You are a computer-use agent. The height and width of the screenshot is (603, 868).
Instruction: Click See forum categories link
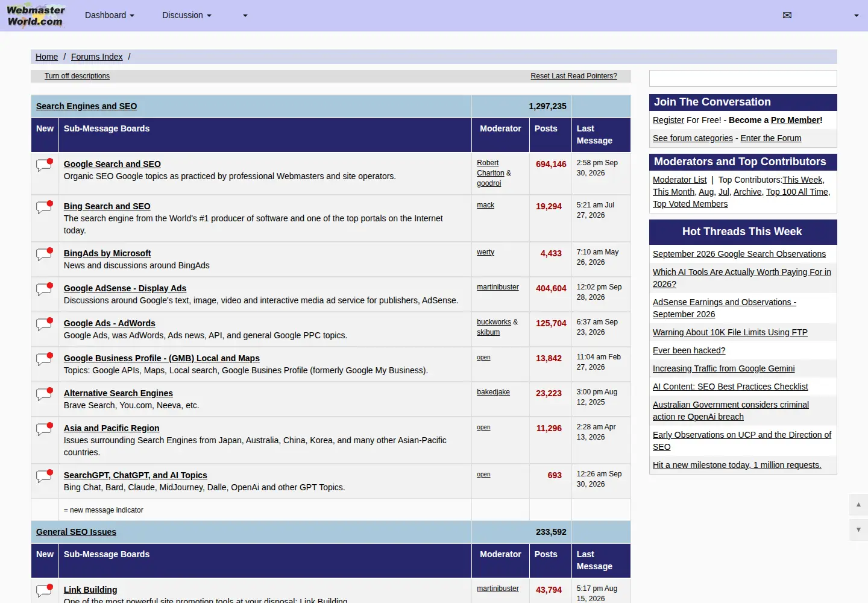point(693,138)
